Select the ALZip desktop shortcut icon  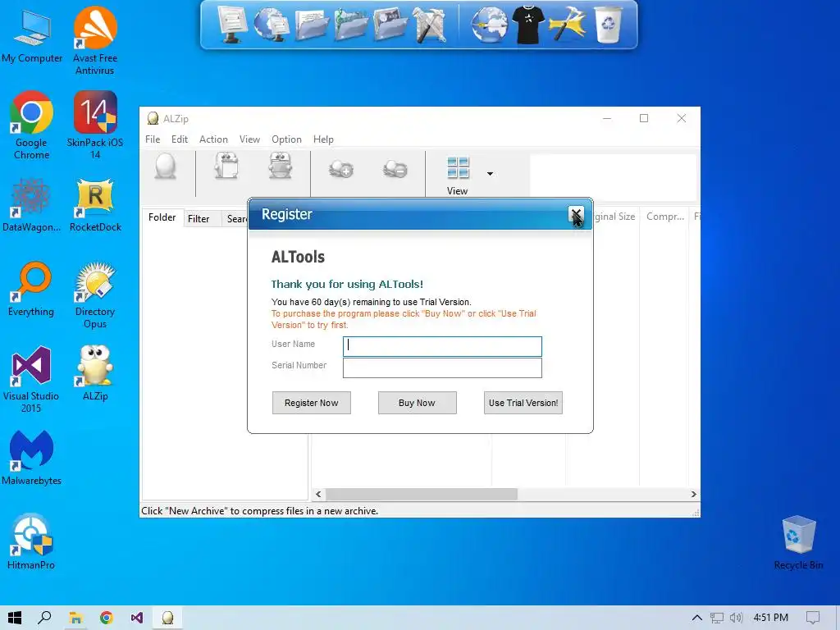click(x=95, y=373)
